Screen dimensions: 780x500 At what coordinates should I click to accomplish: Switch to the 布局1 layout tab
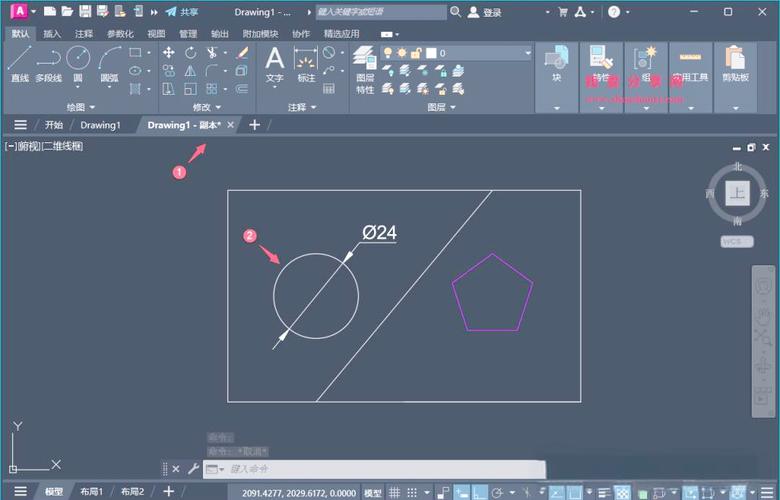[92, 492]
